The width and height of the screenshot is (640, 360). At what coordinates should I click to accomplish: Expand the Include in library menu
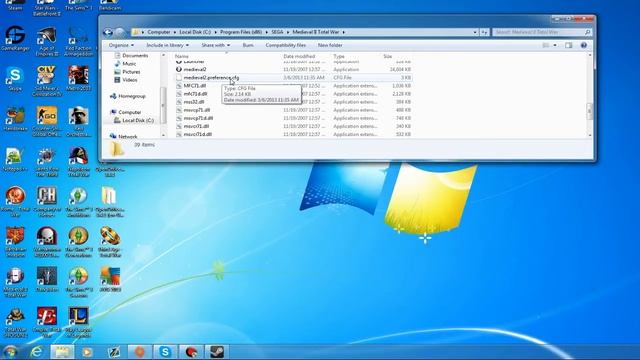(167, 45)
